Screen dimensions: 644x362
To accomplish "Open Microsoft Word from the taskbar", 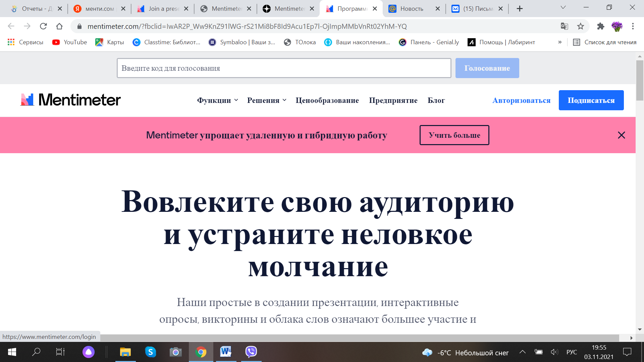I will coord(226,352).
